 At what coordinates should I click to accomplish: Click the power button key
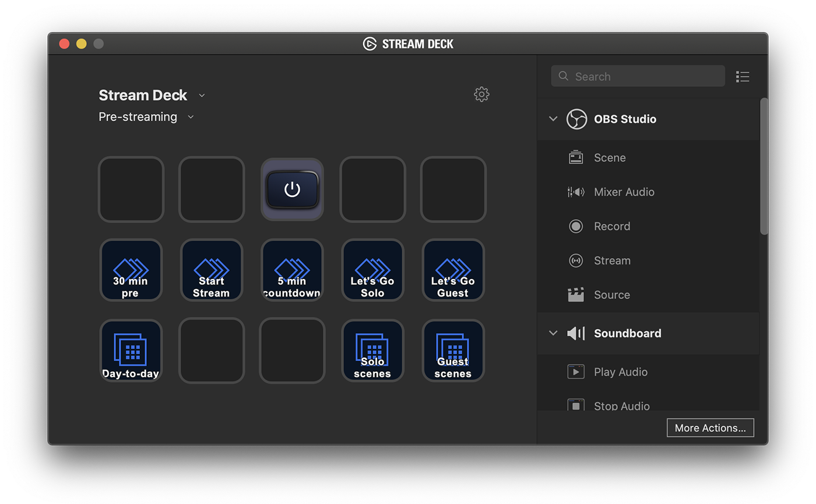point(292,189)
